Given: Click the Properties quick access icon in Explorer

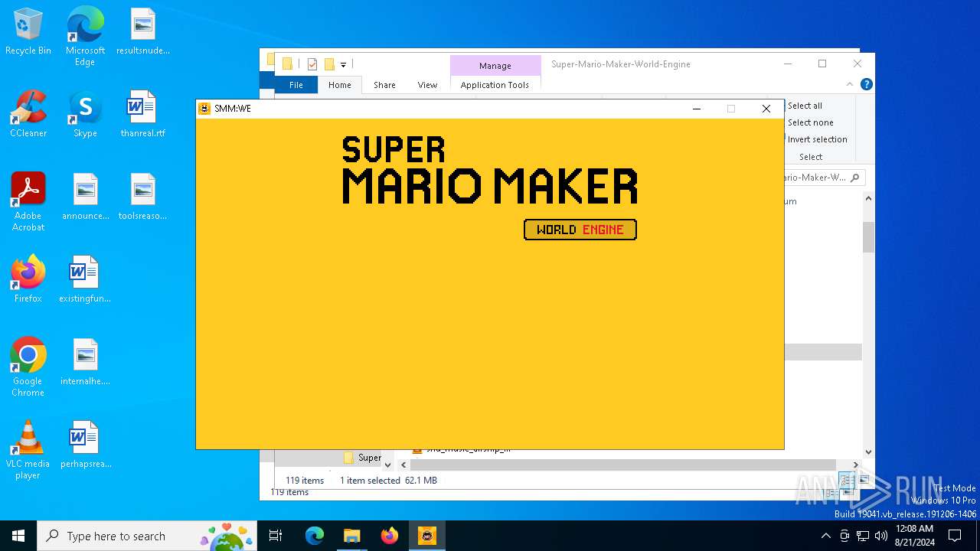Looking at the screenshot, I should coord(312,64).
